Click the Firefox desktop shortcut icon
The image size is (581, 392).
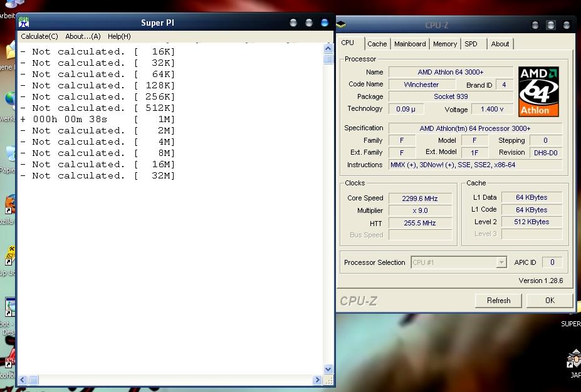pyautogui.click(x=9, y=204)
